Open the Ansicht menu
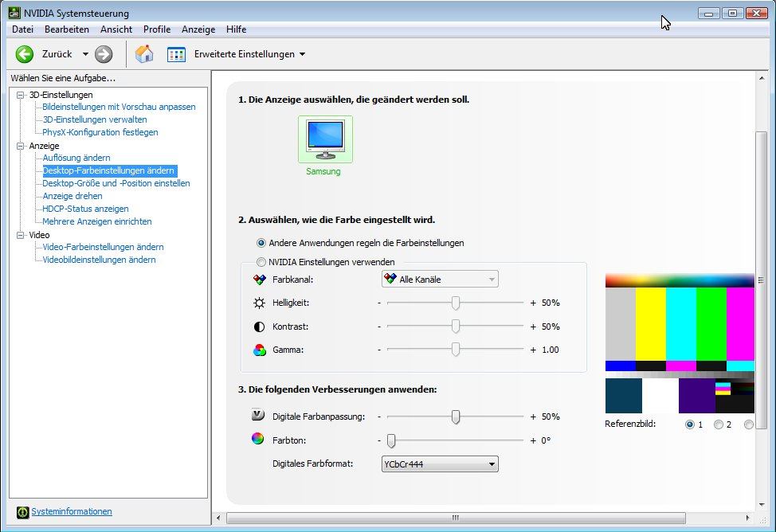The height and width of the screenshot is (532, 776). coord(116,29)
